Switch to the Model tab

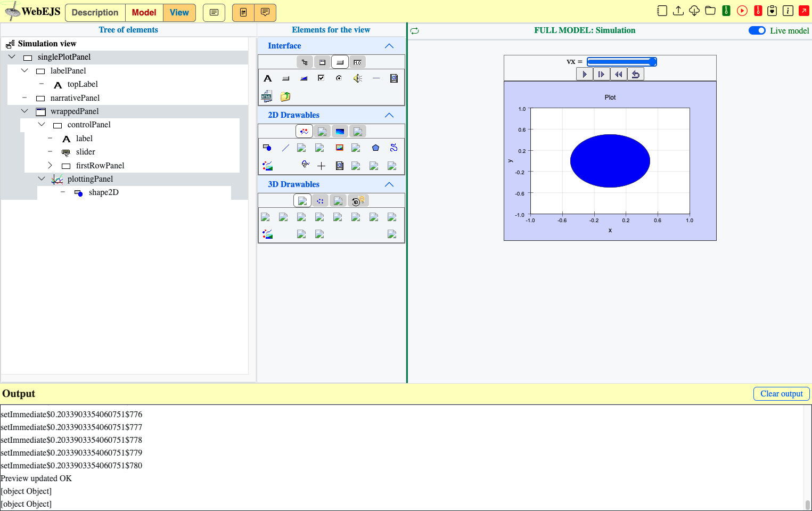pos(144,12)
